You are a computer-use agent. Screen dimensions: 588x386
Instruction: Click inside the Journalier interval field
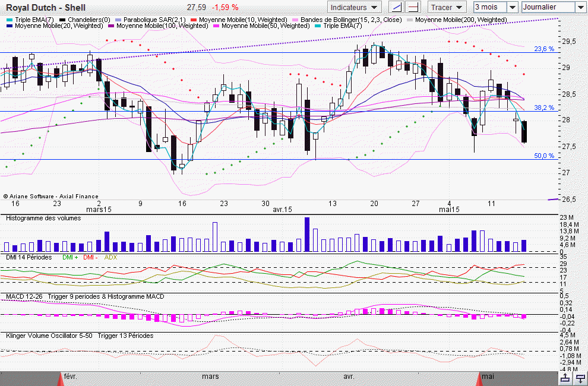[548, 7]
